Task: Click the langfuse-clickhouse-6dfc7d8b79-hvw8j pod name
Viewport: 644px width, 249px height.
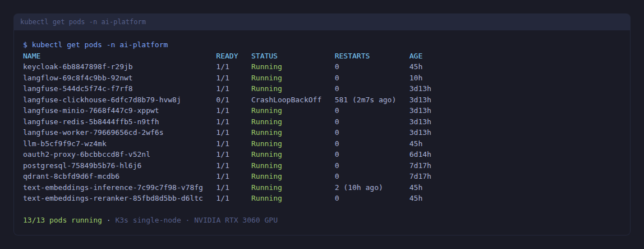Action: click(102, 99)
